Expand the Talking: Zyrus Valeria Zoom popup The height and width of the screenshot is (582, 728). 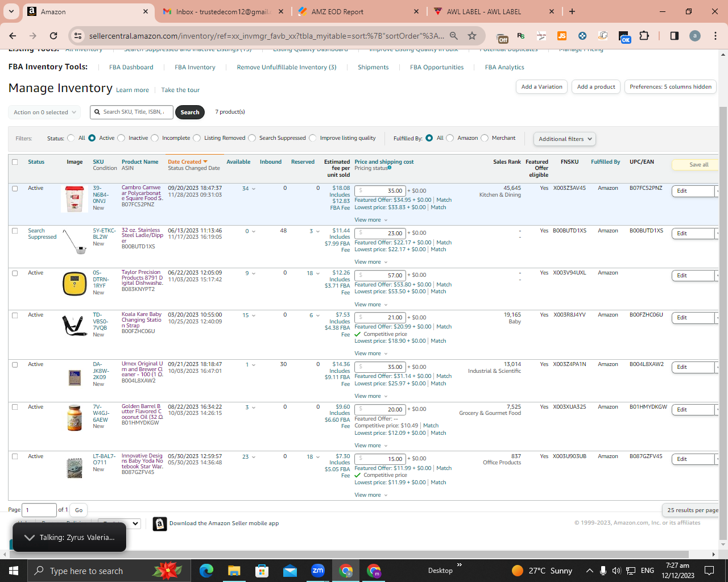pyautogui.click(x=69, y=537)
